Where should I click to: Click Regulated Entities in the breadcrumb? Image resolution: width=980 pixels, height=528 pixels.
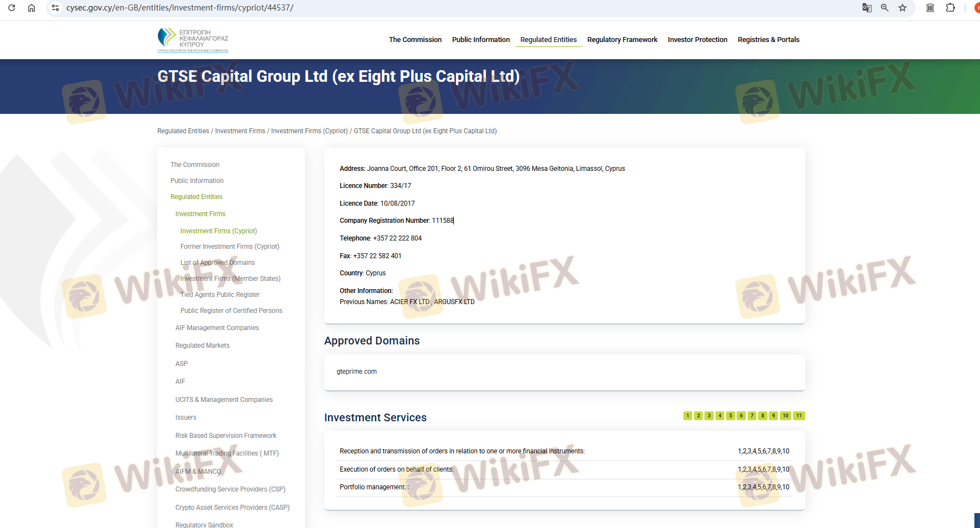183,131
